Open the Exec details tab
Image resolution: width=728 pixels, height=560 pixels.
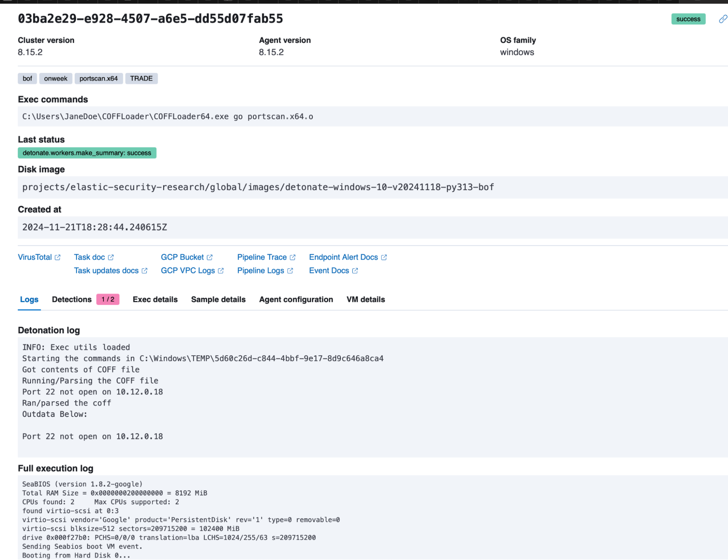click(x=155, y=299)
